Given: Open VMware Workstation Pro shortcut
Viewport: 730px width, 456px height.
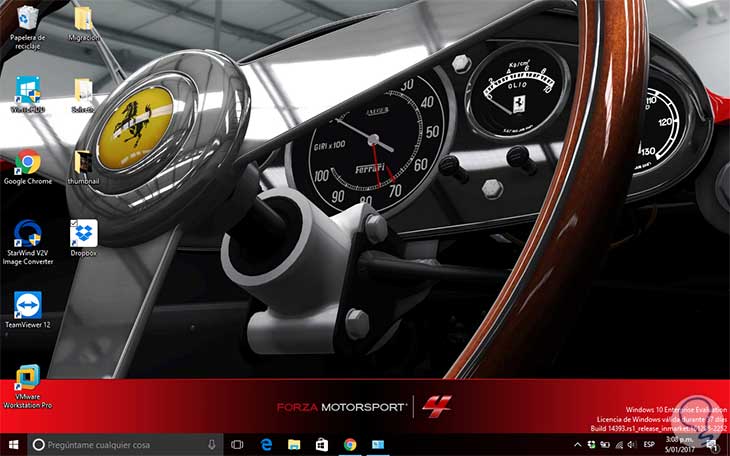Looking at the screenshot, I should (x=27, y=387).
